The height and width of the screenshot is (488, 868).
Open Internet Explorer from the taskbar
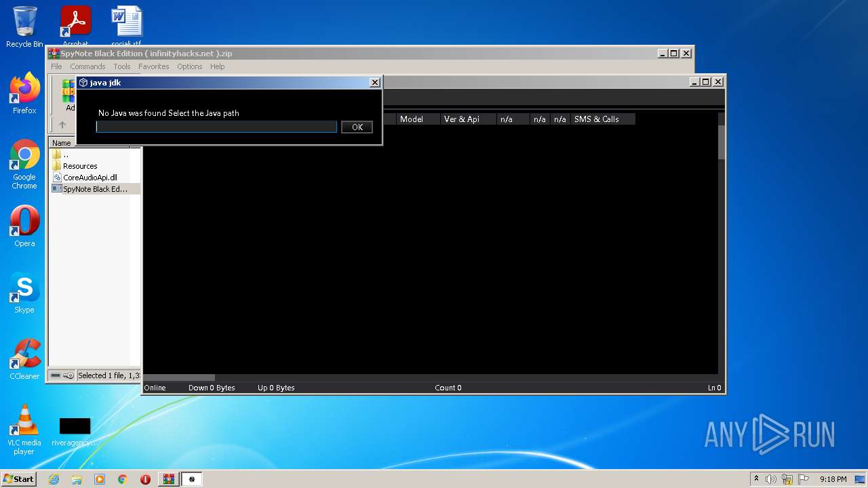pos(54,479)
